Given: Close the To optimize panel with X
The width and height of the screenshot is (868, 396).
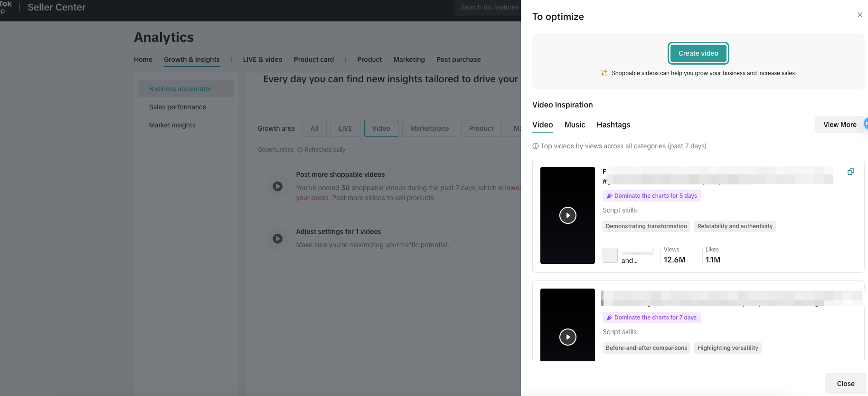Looking at the screenshot, I should 859,15.
